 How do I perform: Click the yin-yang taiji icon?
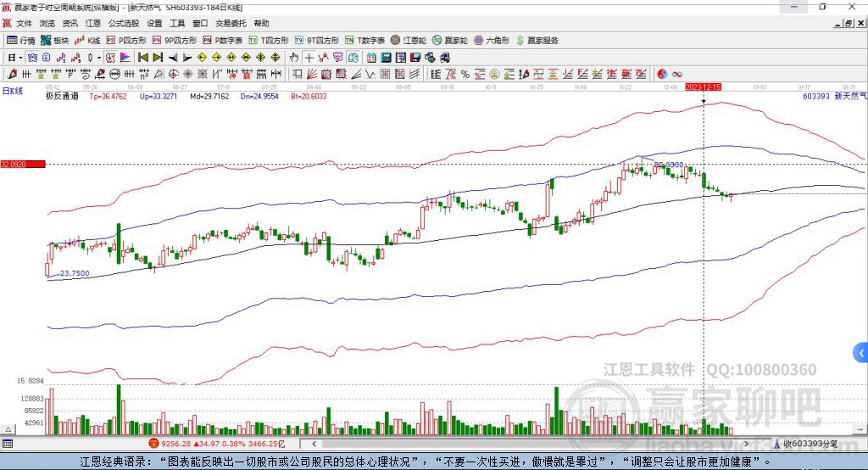[662, 75]
